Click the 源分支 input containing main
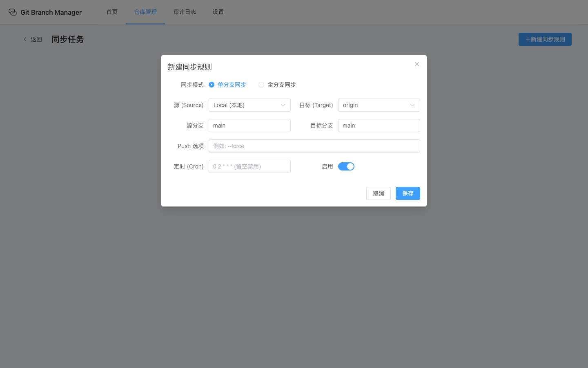Screen dimensions: 588x368 point(249,125)
